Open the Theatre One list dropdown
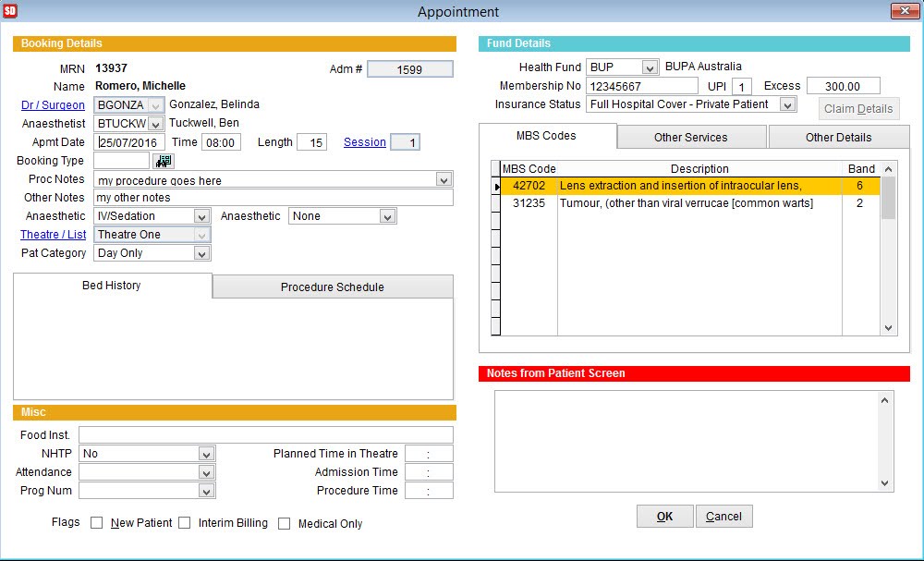This screenshot has width=924, height=561. coord(201,235)
